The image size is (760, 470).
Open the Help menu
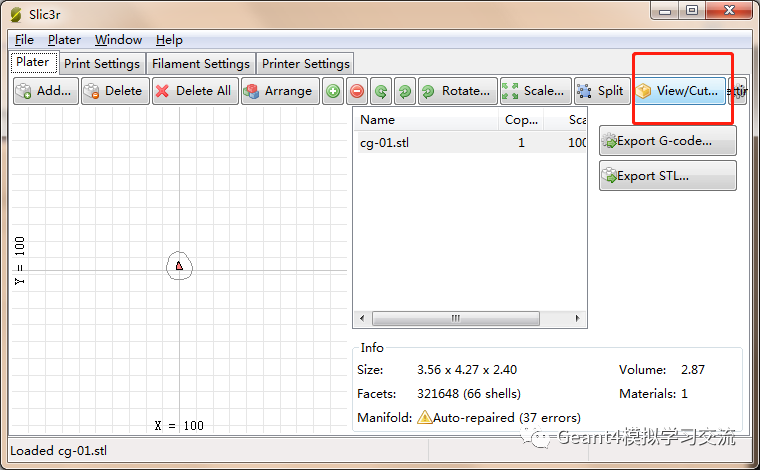[x=169, y=40]
